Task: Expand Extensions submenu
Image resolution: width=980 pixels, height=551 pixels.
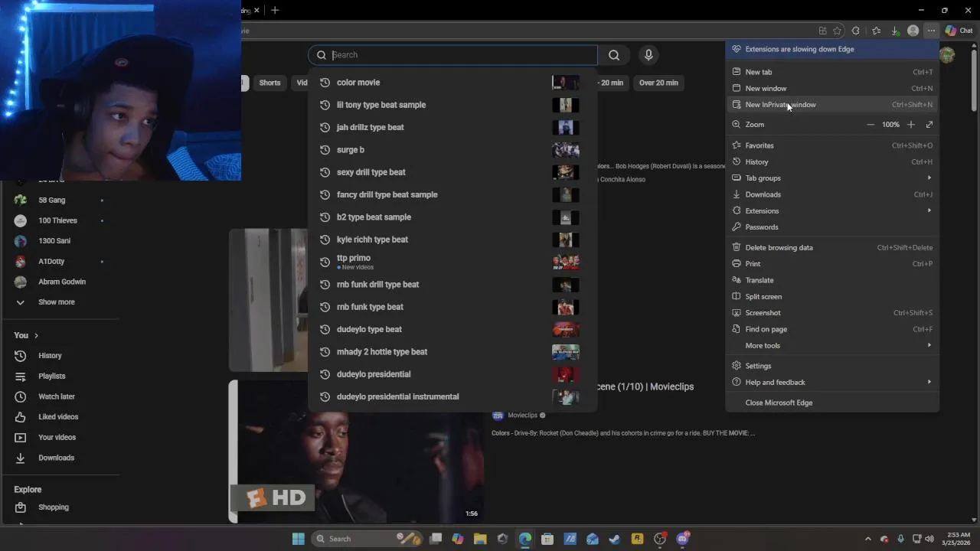Action: 832,210
